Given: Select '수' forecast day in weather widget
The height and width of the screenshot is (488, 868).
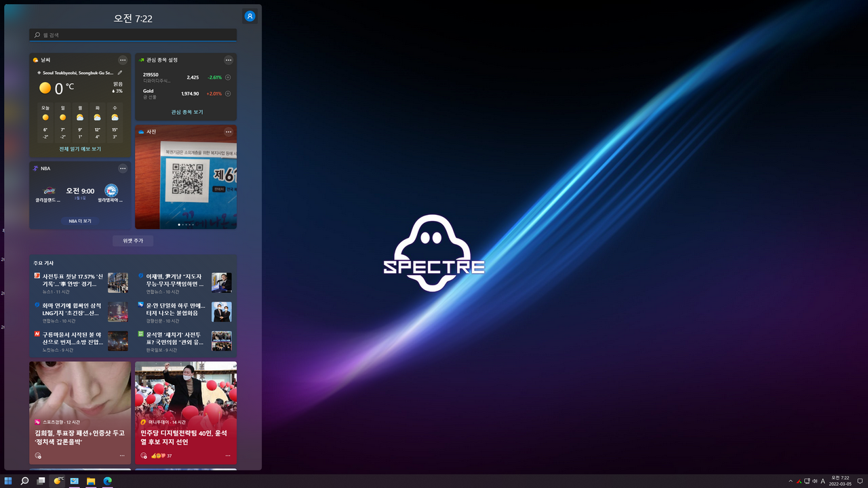Looking at the screenshot, I should (x=115, y=122).
